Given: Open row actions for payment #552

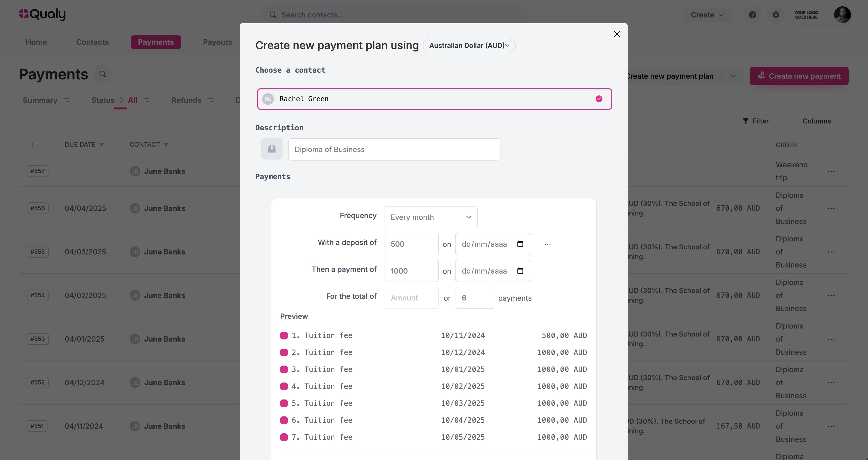Looking at the screenshot, I should [831, 383].
